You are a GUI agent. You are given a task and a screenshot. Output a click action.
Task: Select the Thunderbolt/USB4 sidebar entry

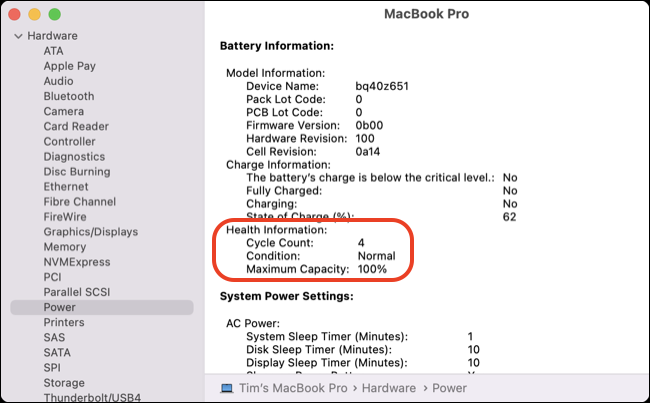[88, 397]
